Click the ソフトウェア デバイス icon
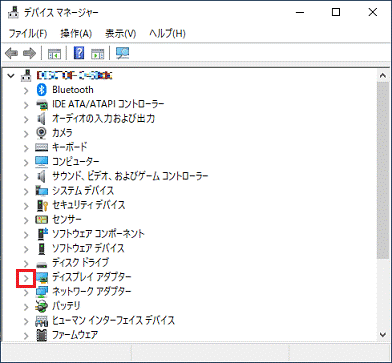 click(x=41, y=248)
